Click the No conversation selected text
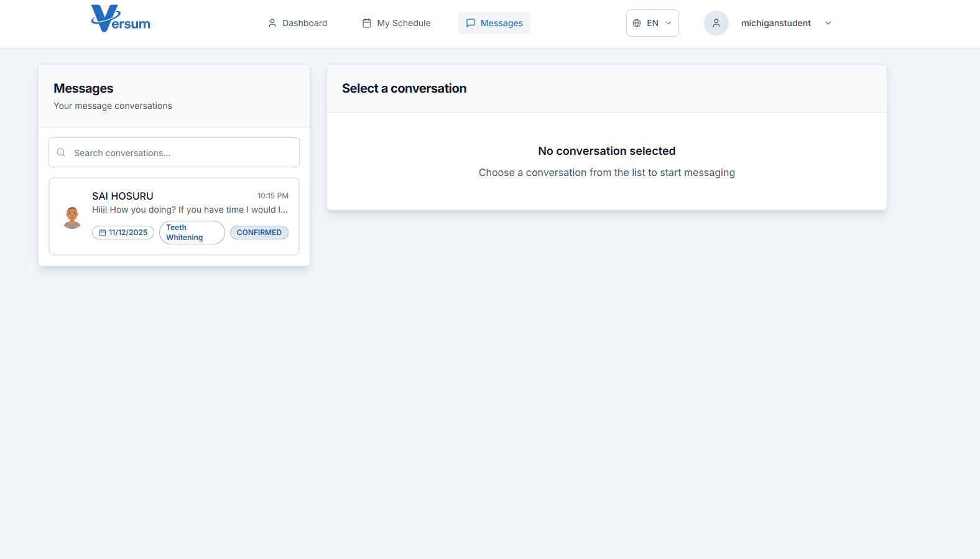 click(607, 151)
